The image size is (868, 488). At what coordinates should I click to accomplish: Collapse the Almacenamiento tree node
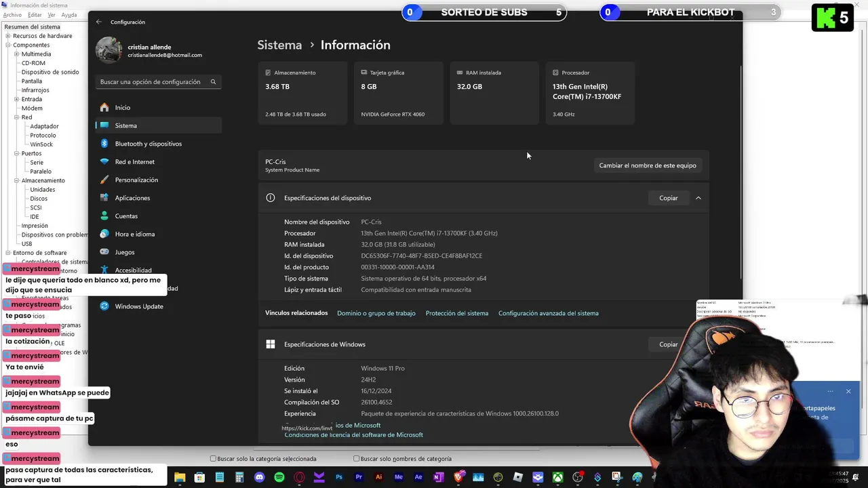[x=16, y=180]
